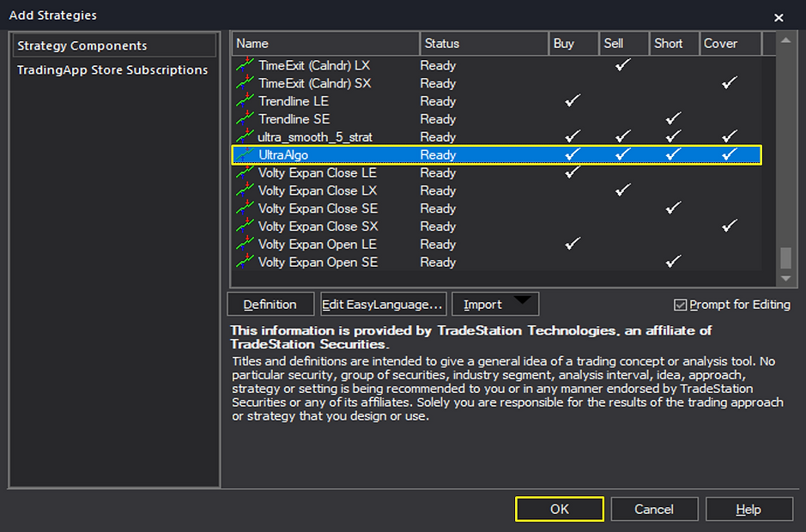Click the Volty Expan Open LE icon
This screenshot has height=532, width=806.
(245, 245)
